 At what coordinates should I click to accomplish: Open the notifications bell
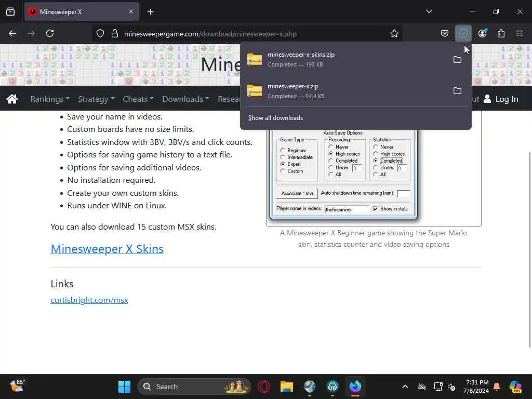pyautogui.click(x=497, y=387)
